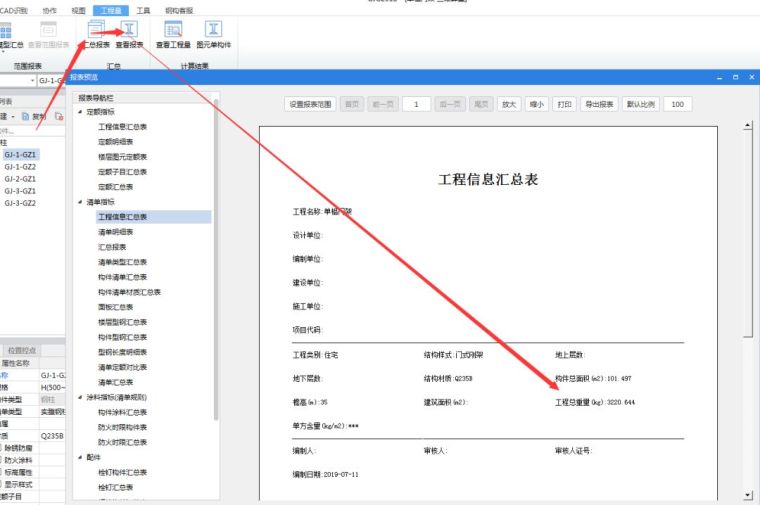Click the 打印 print button

coord(565,104)
